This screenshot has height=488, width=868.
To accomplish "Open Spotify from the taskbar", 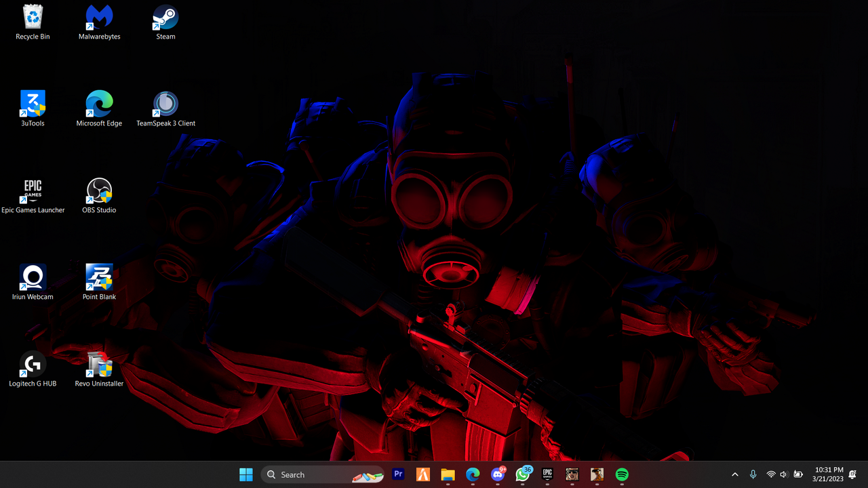I will point(622,474).
